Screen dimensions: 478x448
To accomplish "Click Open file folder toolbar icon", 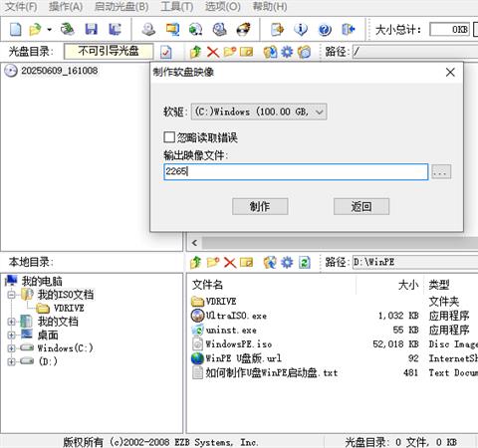I will pos(35,30).
